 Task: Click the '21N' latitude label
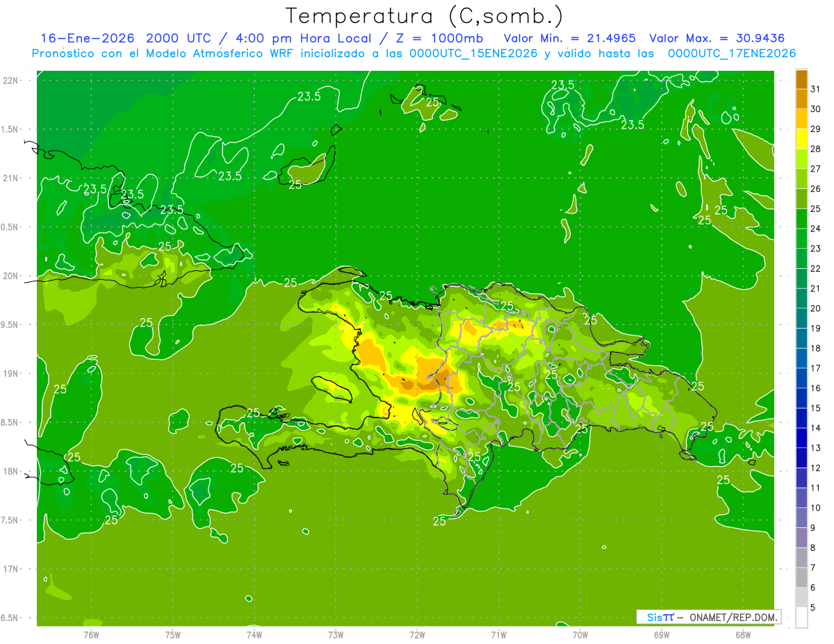coord(12,178)
